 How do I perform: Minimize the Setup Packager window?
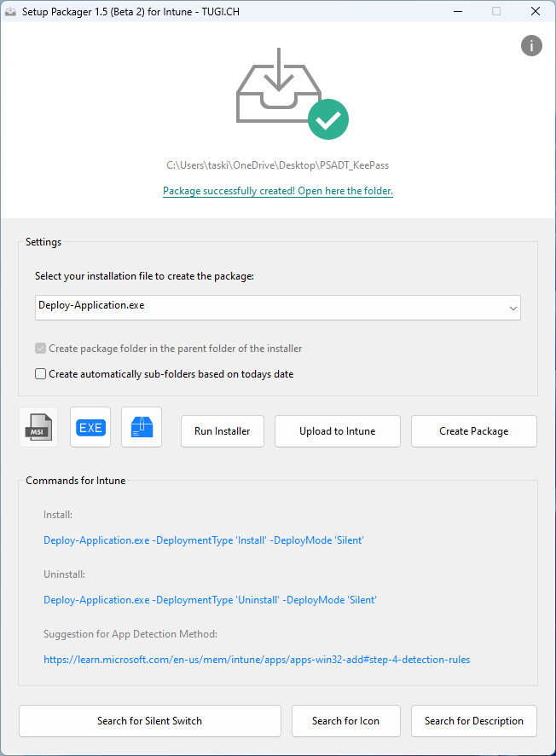(457, 11)
